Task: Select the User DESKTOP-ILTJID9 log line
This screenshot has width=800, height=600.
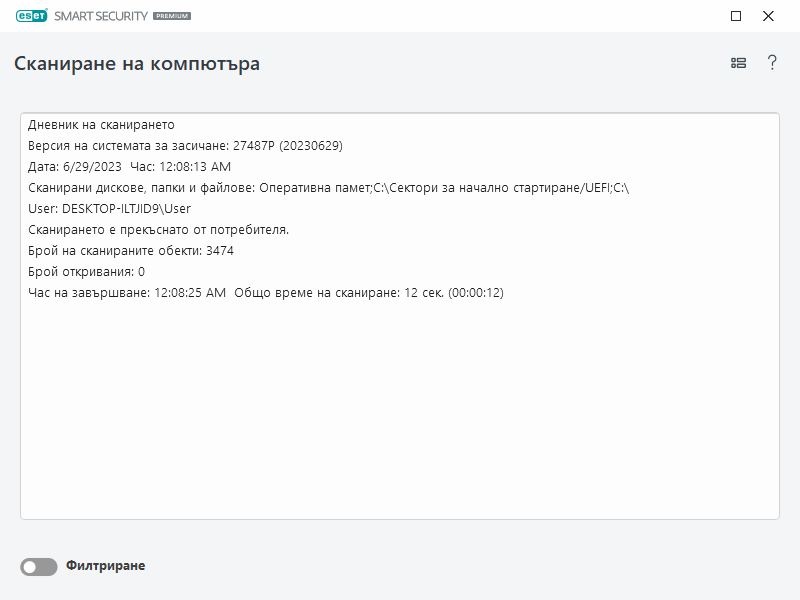Action: tap(109, 209)
